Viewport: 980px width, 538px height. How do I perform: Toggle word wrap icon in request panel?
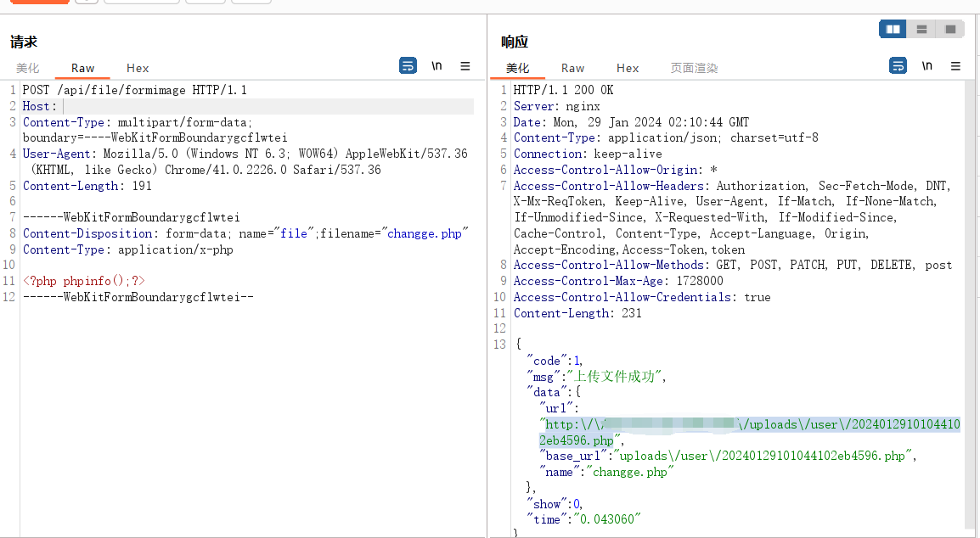pyautogui.click(x=408, y=65)
